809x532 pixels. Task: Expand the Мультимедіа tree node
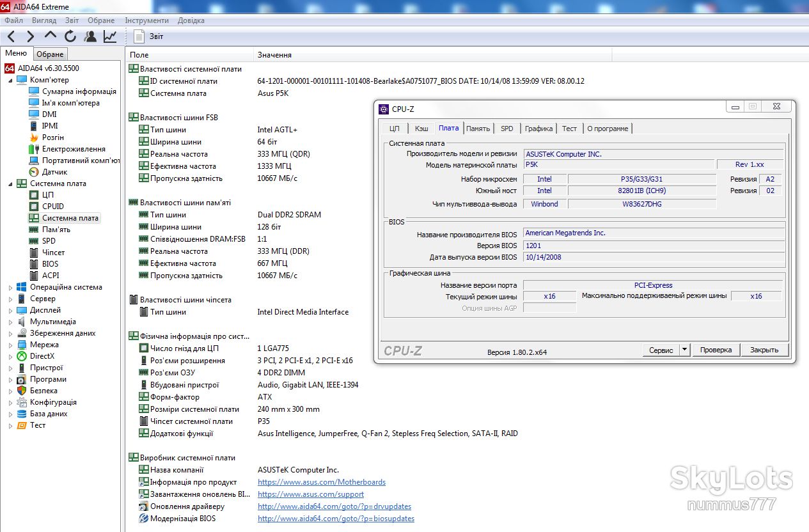10,322
